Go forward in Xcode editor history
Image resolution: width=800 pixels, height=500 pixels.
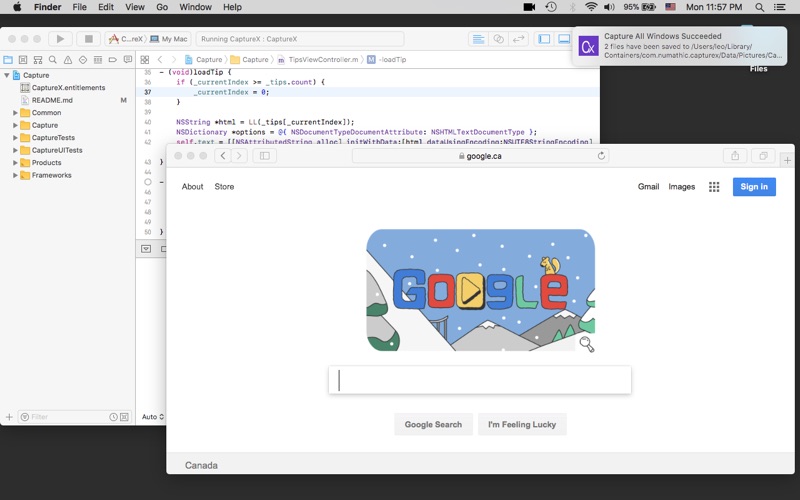(x=174, y=60)
